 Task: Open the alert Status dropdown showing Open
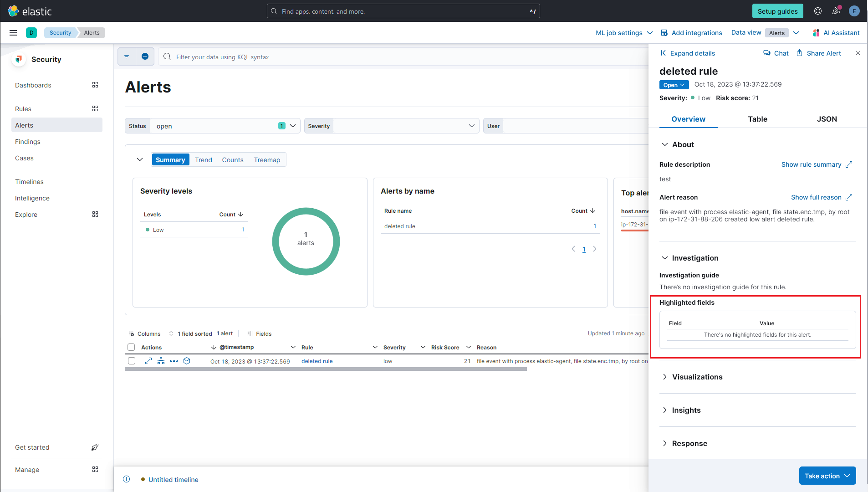[x=674, y=85]
